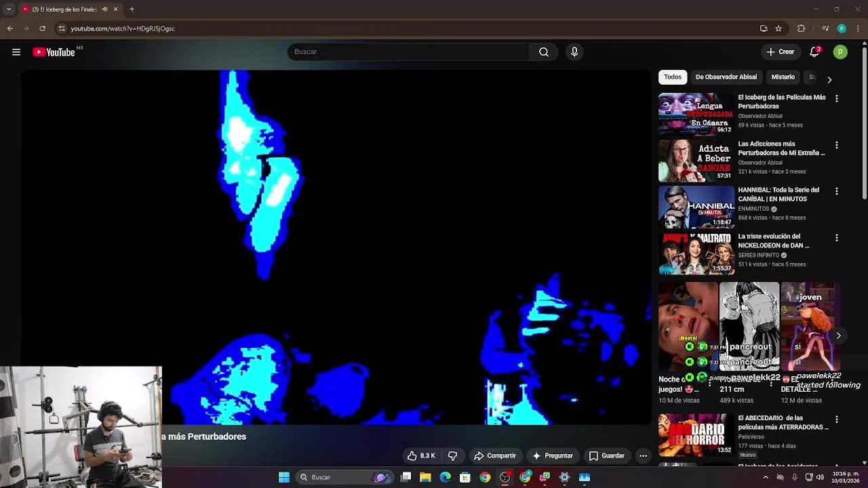This screenshot has height=488, width=868.
Task: Show more filter chips with the arrow
Action: (829, 79)
